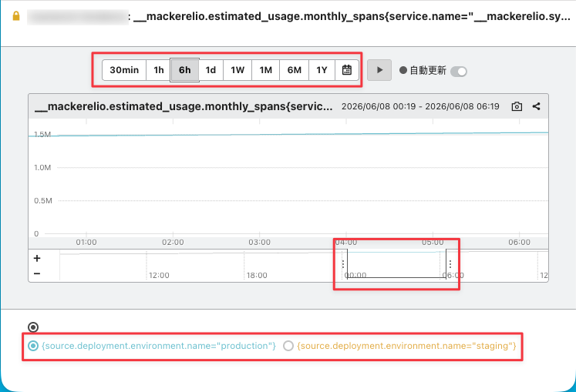576x392 pixels.
Task: Switch time range to 1W
Action: [x=237, y=70]
